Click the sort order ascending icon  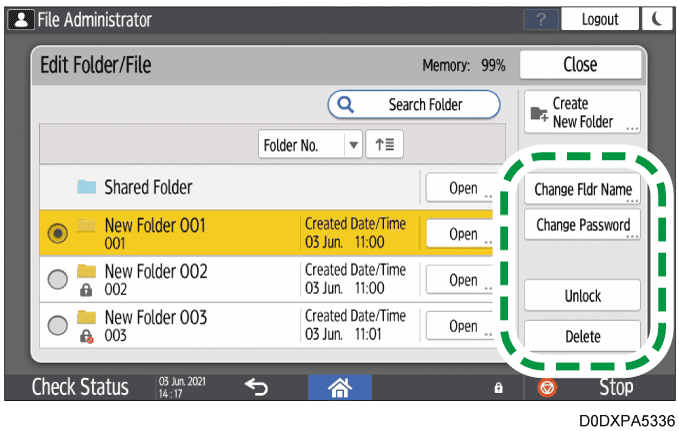(x=384, y=144)
